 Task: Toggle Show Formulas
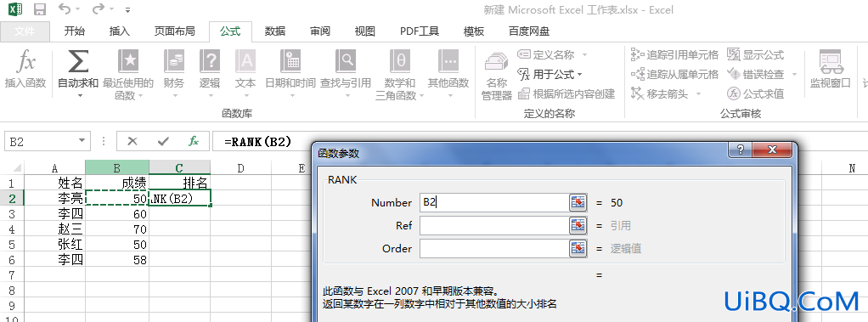click(x=756, y=55)
